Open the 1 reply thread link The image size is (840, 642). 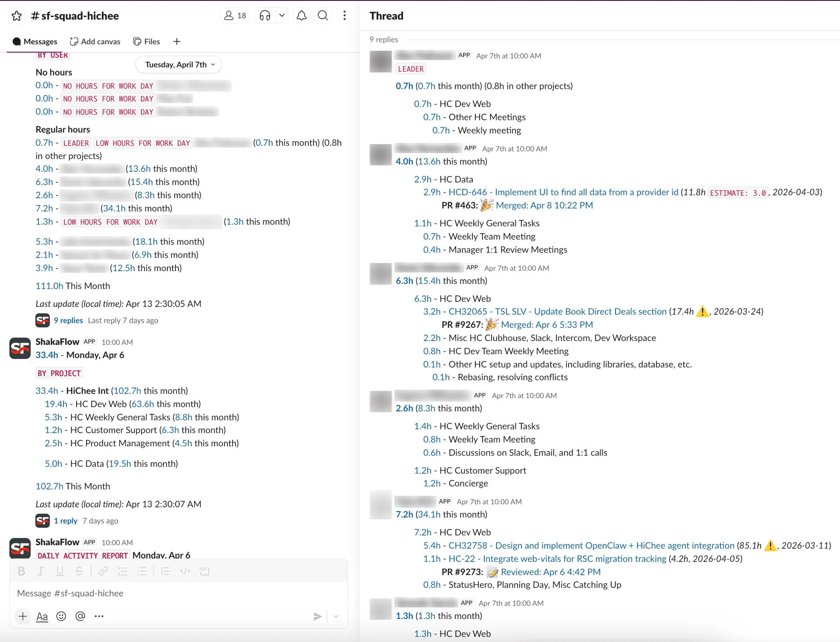pyautogui.click(x=66, y=521)
